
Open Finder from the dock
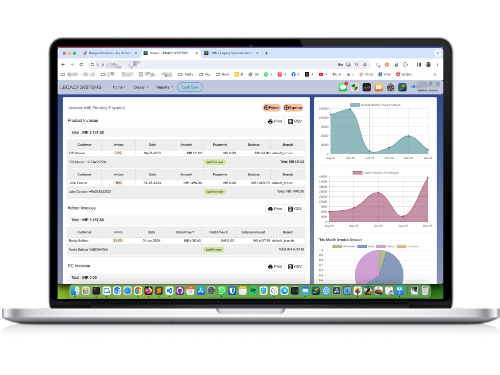pos(75,291)
